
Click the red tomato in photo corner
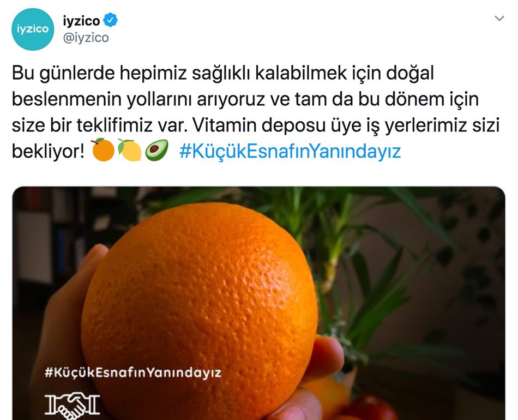click(x=372, y=408)
